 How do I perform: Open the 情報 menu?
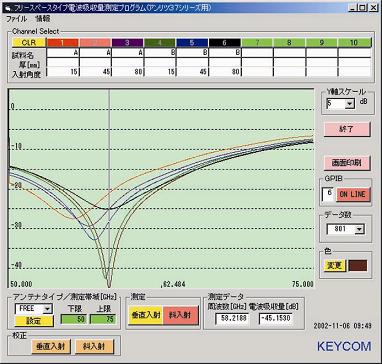click(x=43, y=19)
